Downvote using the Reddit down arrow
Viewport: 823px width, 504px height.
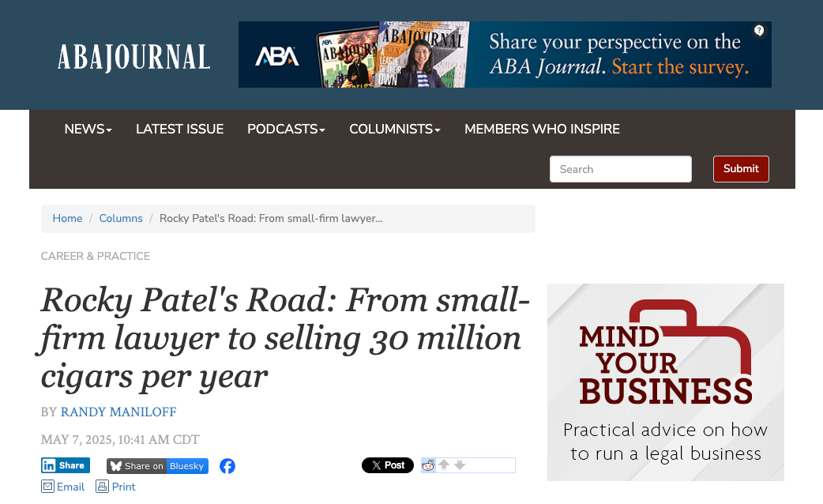point(460,465)
